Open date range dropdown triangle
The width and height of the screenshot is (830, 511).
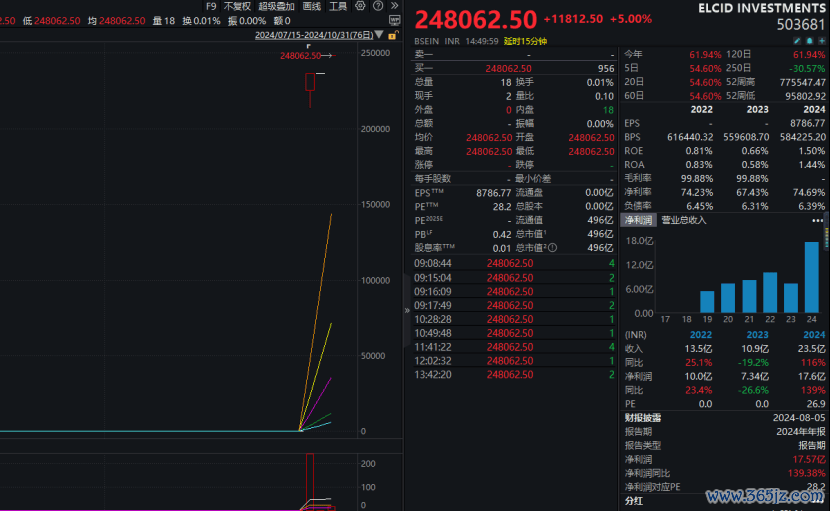379,35
